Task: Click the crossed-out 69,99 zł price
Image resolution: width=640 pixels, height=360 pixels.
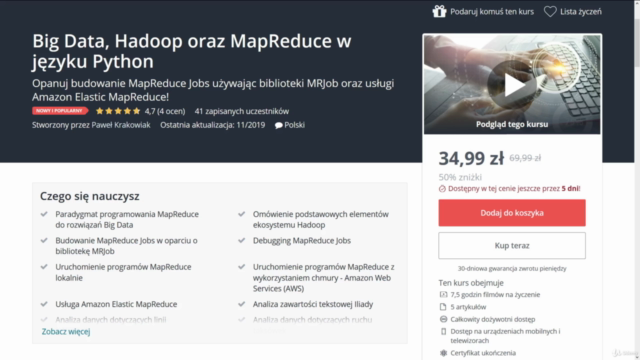Action: (525, 158)
